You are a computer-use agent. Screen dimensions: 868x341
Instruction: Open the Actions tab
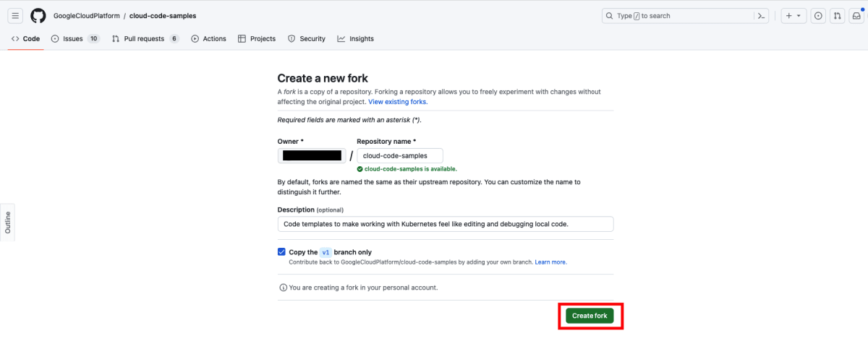pyautogui.click(x=208, y=39)
